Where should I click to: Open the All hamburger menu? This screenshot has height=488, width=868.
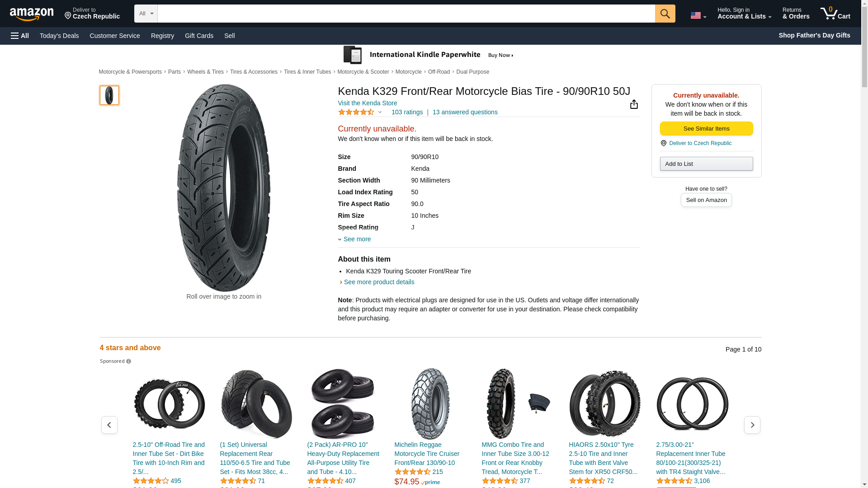tap(20, 36)
